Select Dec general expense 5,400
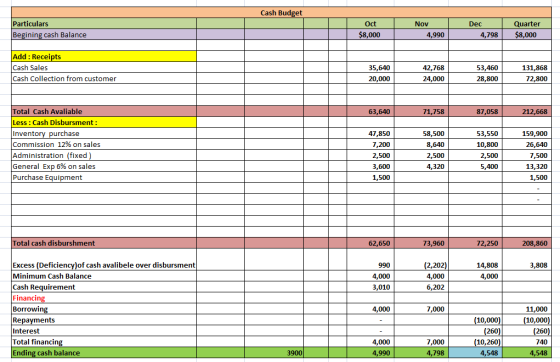The image size is (560, 362). [x=475, y=166]
